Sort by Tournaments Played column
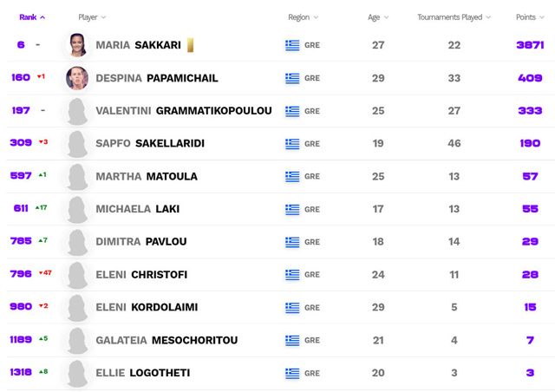Screen dimensions: 555x392 point(454,17)
